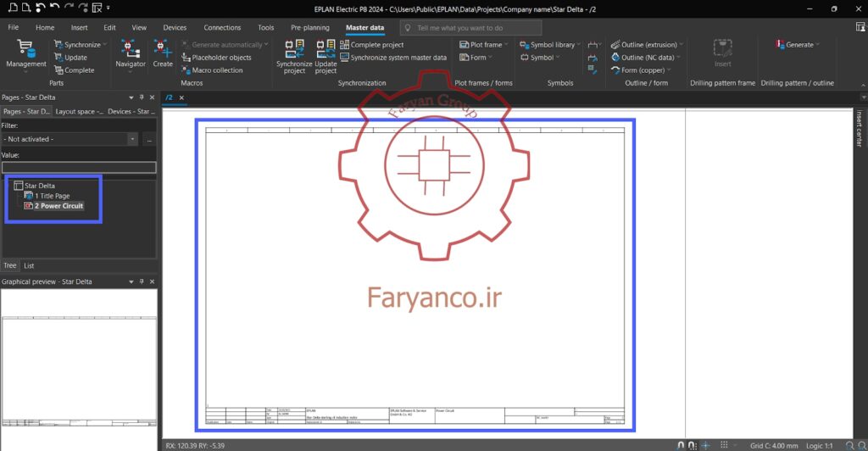This screenshot has height=451, width=868.
Task: Open the Filter "Not activated" combo box
Action: 70,139
